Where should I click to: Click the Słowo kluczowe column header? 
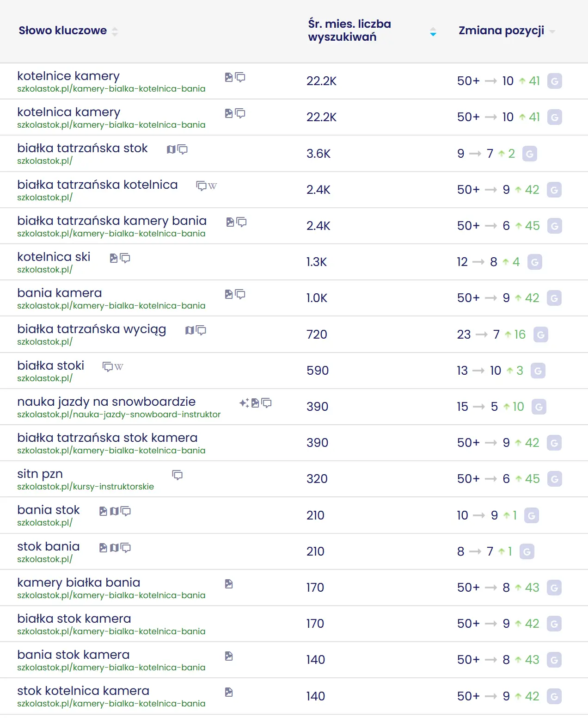coord(62,31)
